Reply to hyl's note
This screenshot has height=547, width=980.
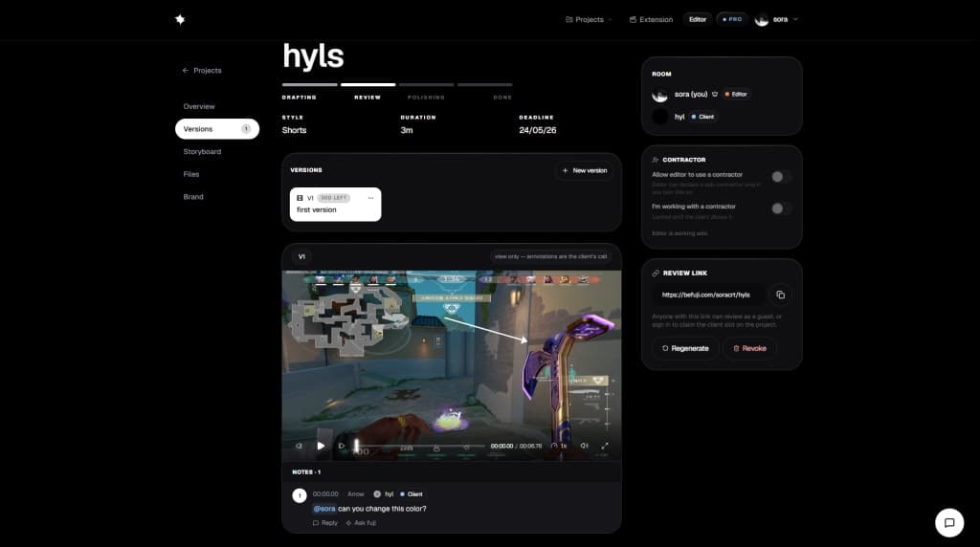pos(325,523)
